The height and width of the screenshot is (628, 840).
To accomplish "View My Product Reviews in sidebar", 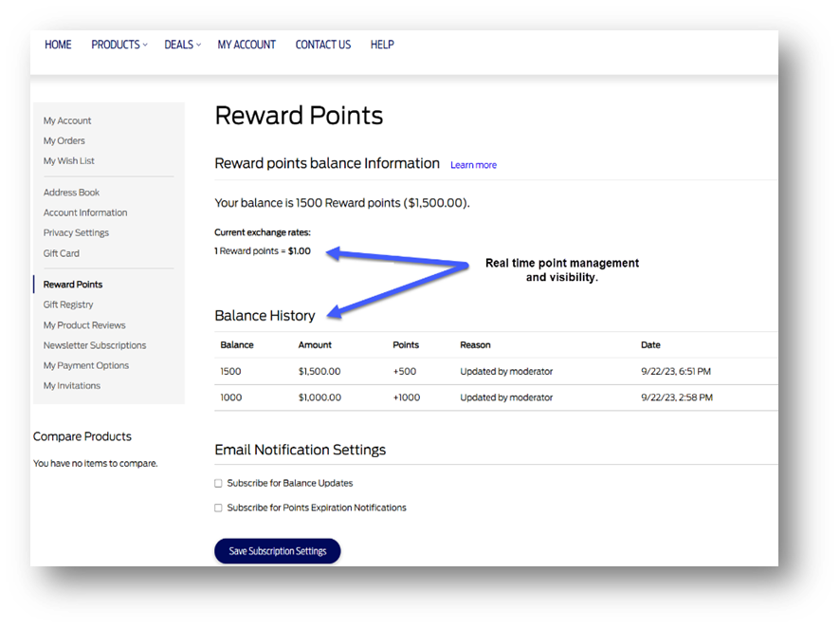I will 84,325.
